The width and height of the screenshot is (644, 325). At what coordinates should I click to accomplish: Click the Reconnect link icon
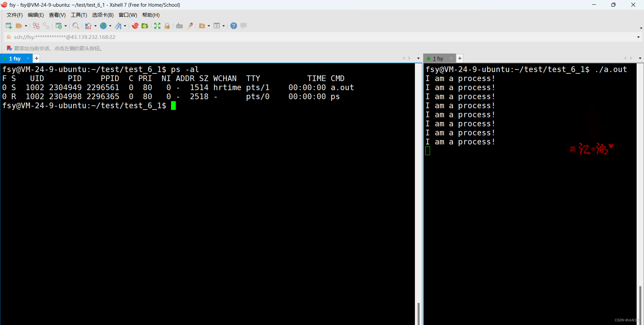(x=46, y=26)
